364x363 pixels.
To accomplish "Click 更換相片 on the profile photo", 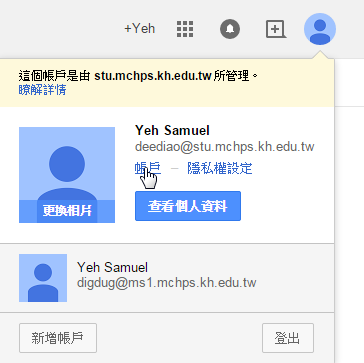I will [x=67, y=211].
